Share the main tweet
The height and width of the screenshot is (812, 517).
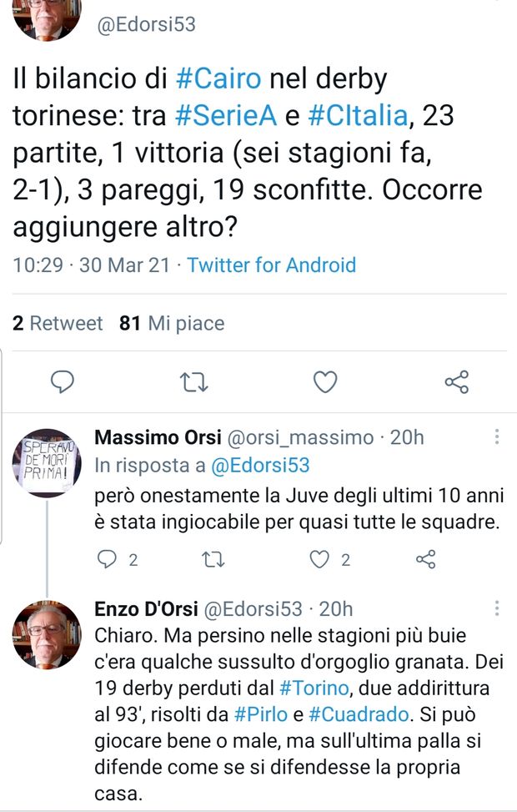click(x=456, y=382)
